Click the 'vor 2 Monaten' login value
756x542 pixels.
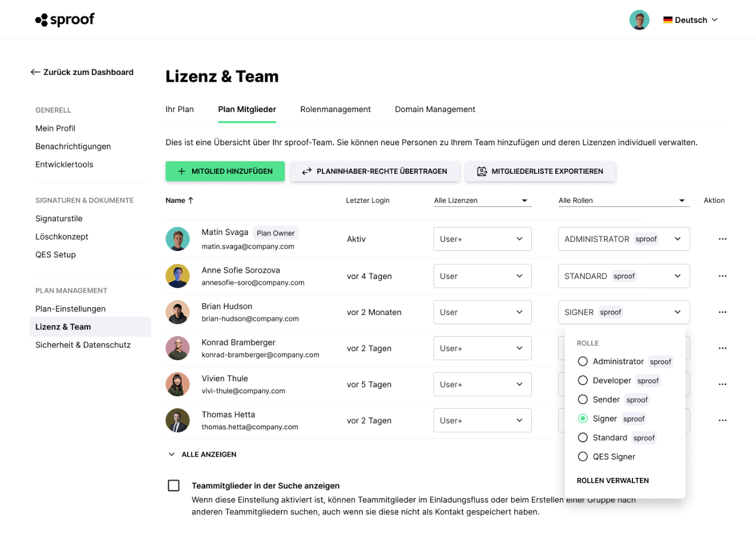[x=374, y=312]
